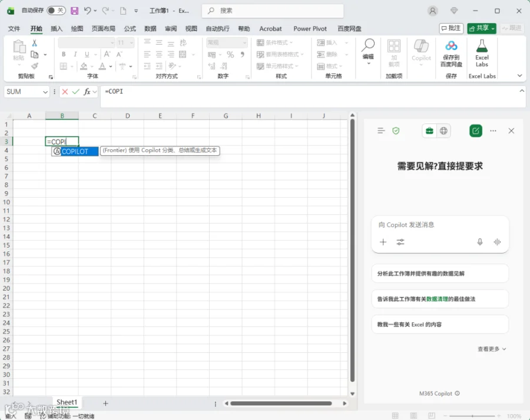
Task: Switch to Normal view in status bar
Action: pyautogui.click(x=395, y=416)
